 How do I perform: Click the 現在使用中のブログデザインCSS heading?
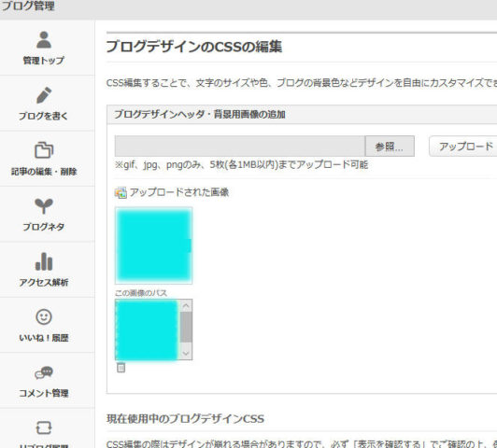coord(185,419)
